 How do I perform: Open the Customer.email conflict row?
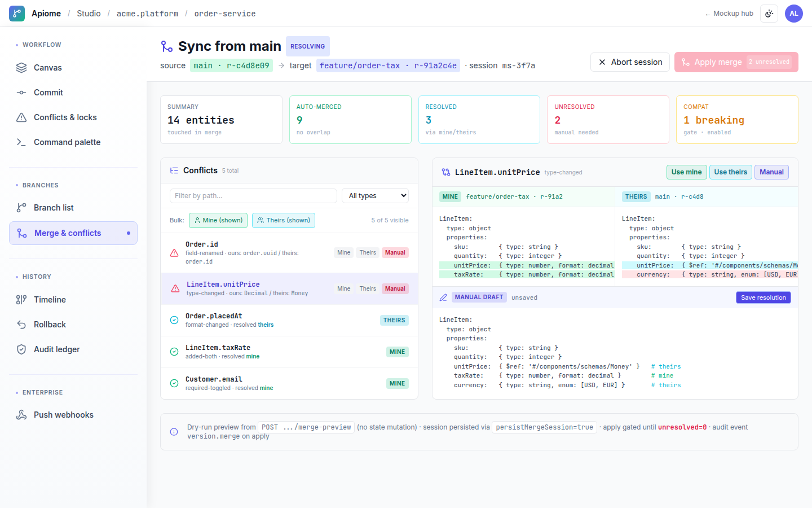coord(289,384)
